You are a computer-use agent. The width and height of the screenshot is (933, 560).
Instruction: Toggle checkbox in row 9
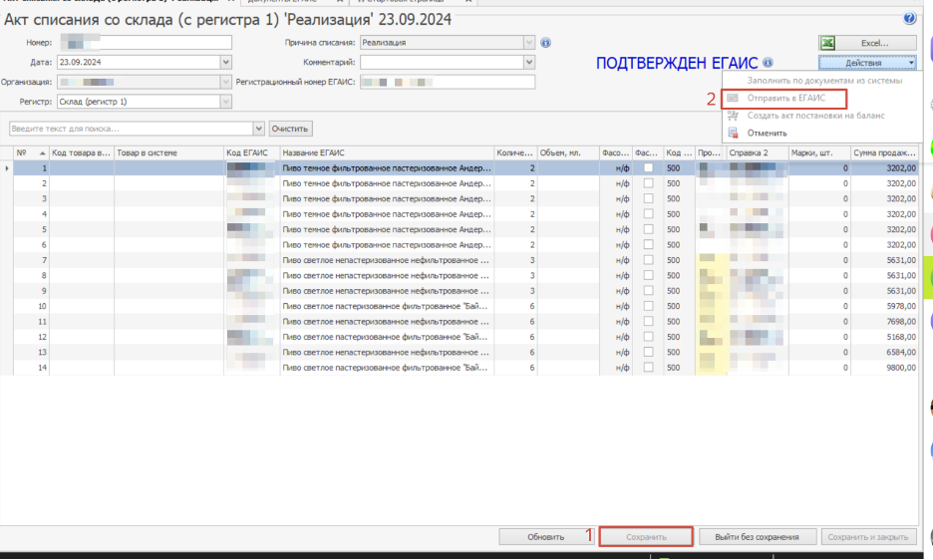tap(648, 291)
